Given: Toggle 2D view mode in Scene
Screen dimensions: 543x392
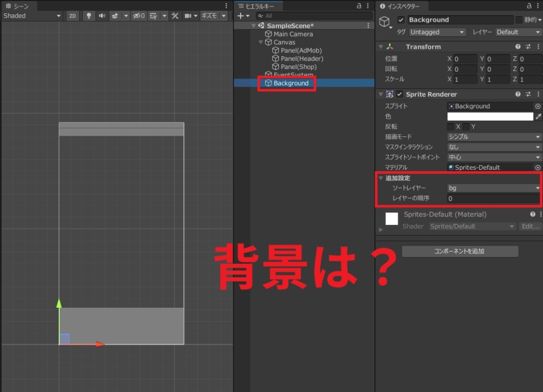Looking at the screenshot, I should (x=73, y=16).
